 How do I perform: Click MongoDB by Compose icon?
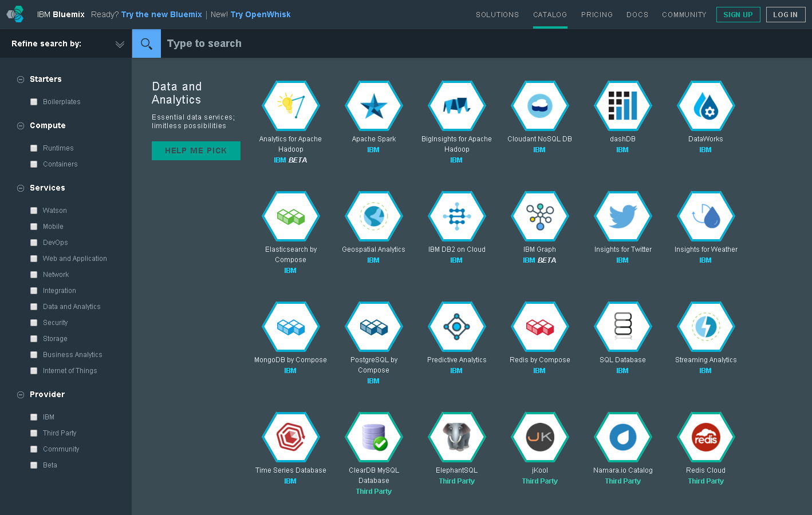pyautogui.click(x=291, y=327)
